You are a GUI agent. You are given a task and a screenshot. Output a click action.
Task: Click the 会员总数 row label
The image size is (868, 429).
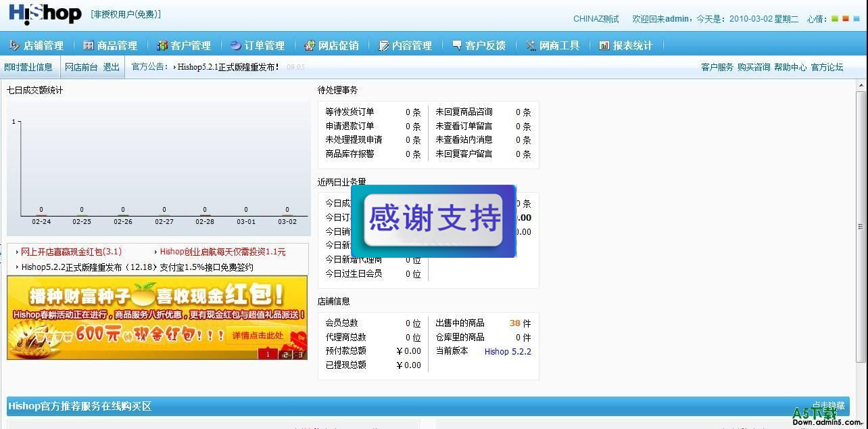[x=341, y=323]
